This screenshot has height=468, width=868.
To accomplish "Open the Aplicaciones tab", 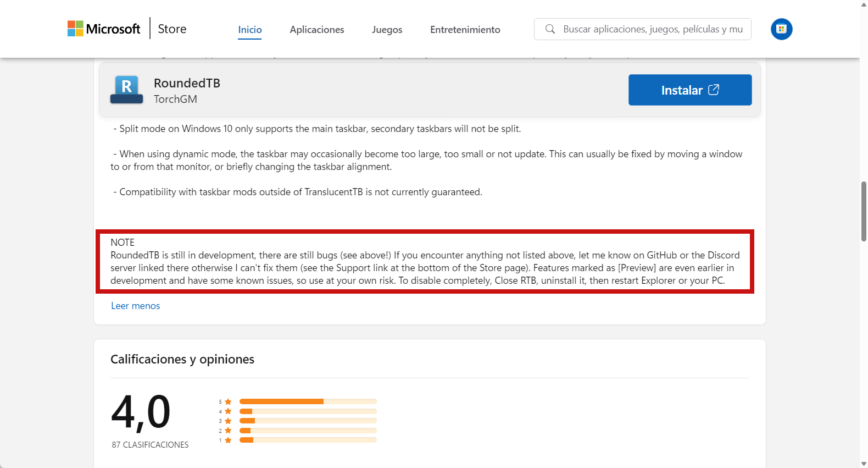I will pyautogui.click(x=317, y=30).
